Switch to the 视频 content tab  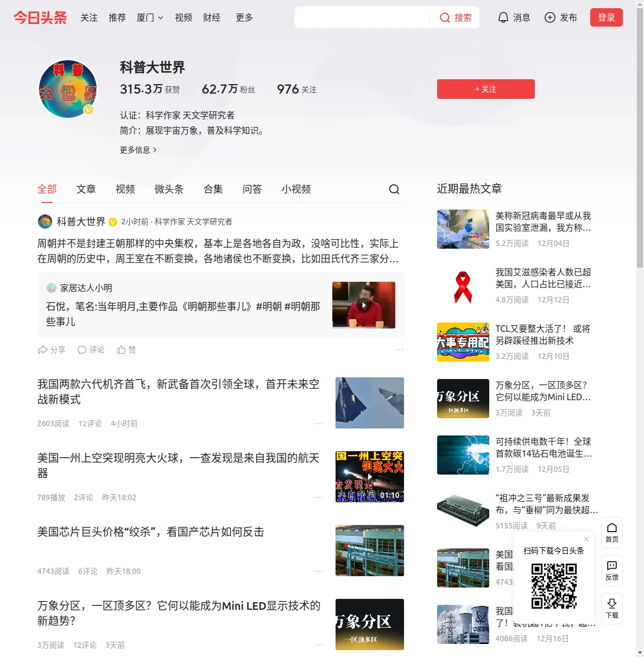(125, 189)
